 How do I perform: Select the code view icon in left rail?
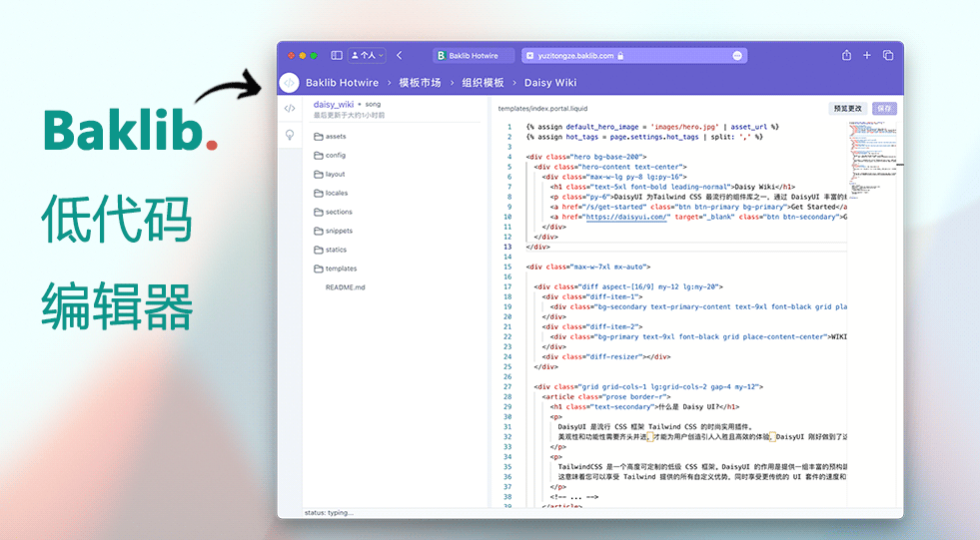tap(290, 108)
